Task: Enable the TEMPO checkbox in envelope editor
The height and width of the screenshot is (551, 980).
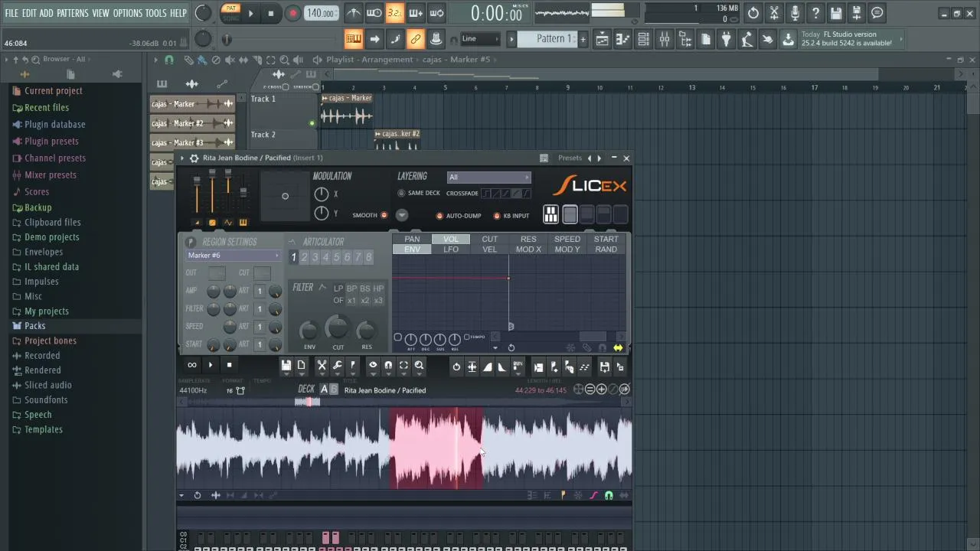Action: pyautogui.click(x=466, y=337)
